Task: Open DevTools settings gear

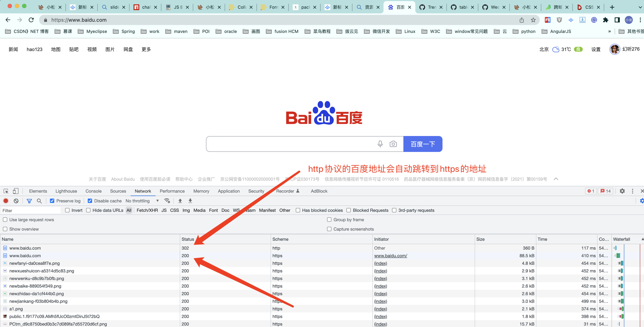Action: point(622,191)
